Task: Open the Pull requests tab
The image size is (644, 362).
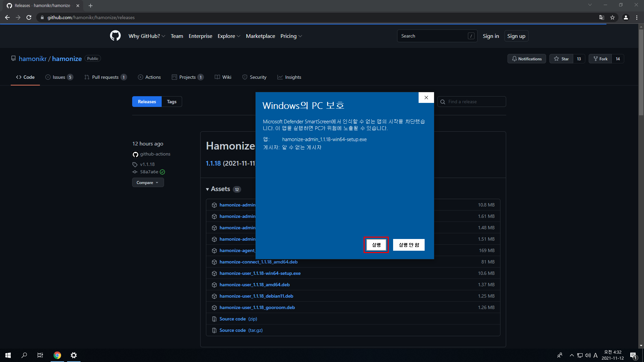Action: tap(105, 77)
